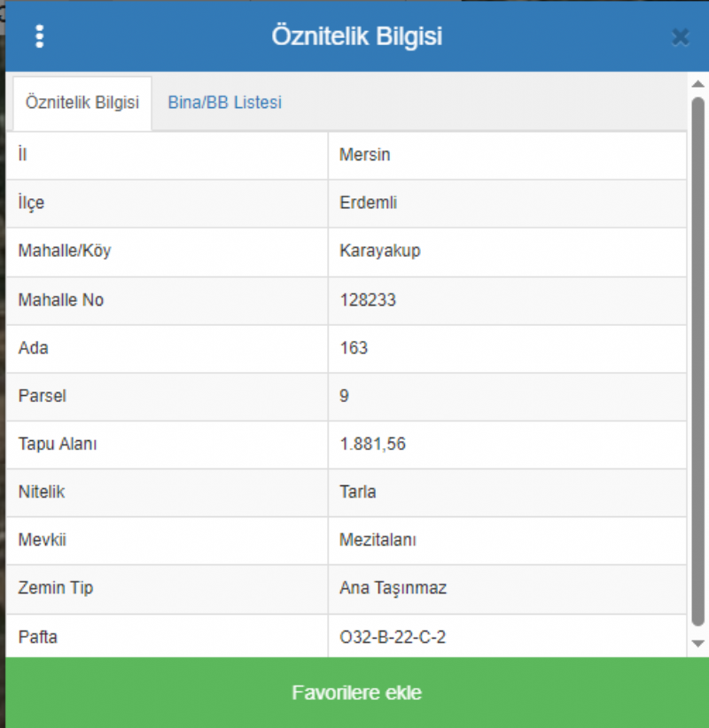The width and height of the screenshot is (709, 728).
Task: Switch to the Bina/BB Listesi tab
Action: point(224,103)
